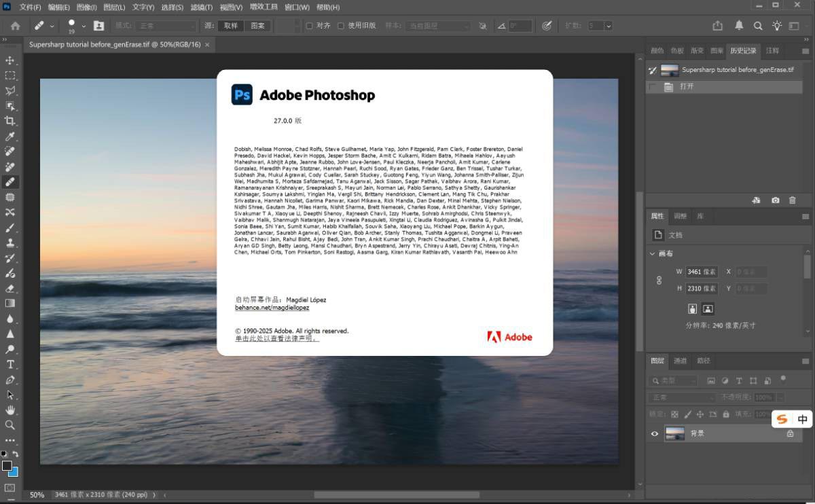Screen dimensions: 815x504
Task: Select the History Brush tool
Action: (10, 258)
